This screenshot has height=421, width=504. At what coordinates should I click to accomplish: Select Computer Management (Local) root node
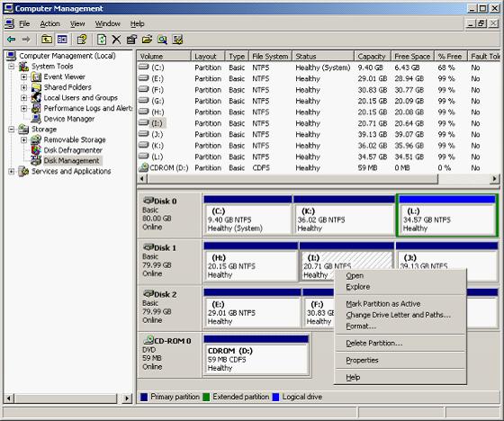pyautogui.click(x=67, y=56)
